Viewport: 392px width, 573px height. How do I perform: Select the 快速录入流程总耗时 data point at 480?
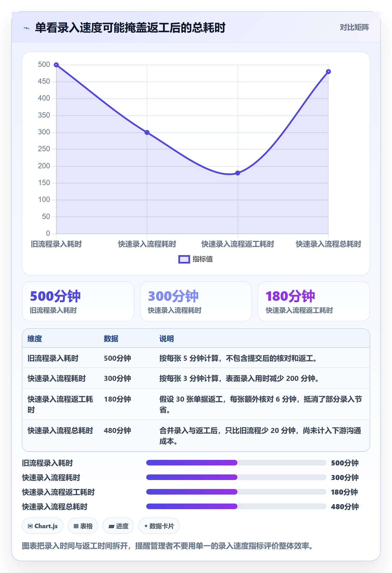328,72
